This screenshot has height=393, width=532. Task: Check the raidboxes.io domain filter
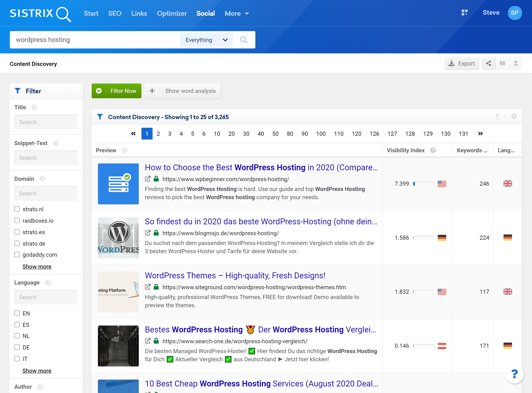pos(17,220)
